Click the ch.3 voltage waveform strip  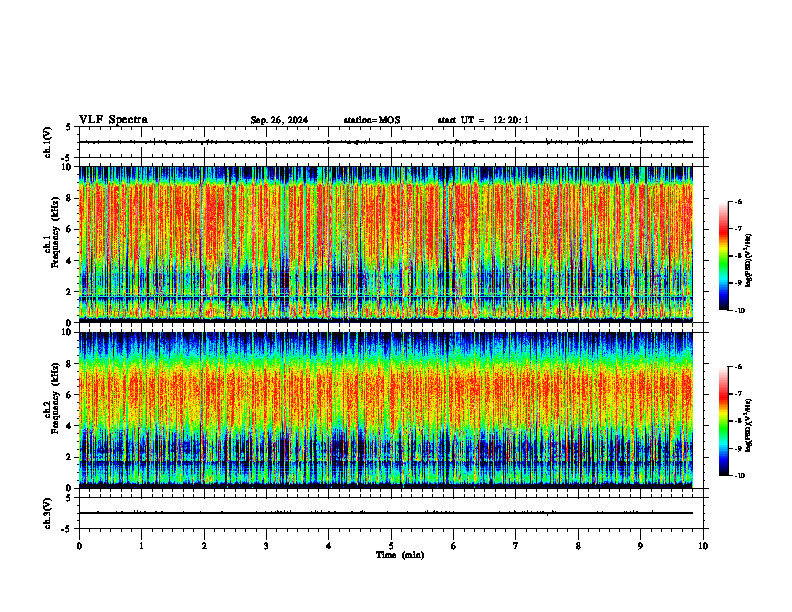391,513
